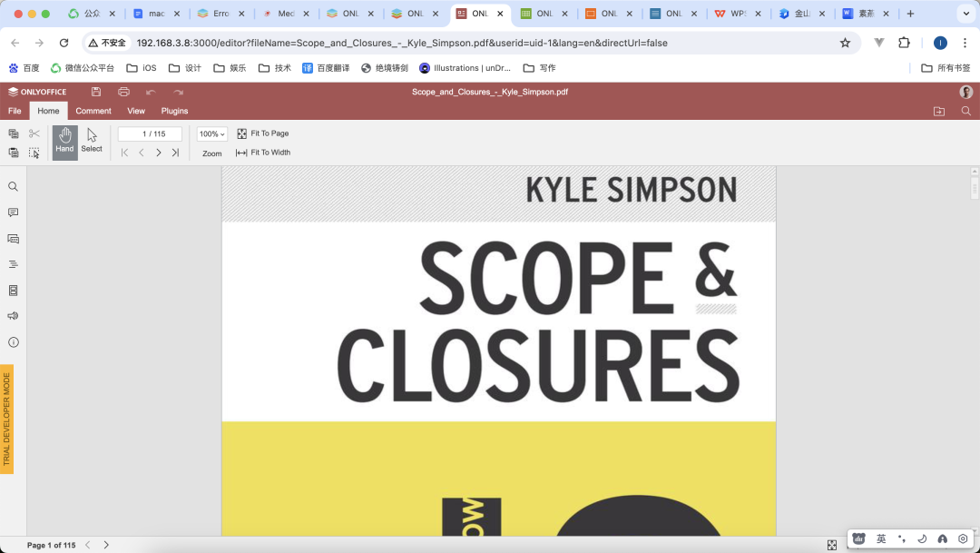Screen dimensions: 980x553
Task: Open the 绝境铸剑 bookmark
Action: tap(385, 68)
